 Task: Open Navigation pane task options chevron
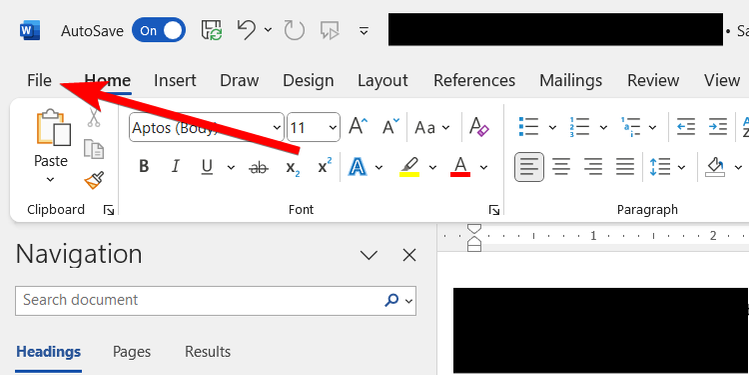(x=369, y=256)
